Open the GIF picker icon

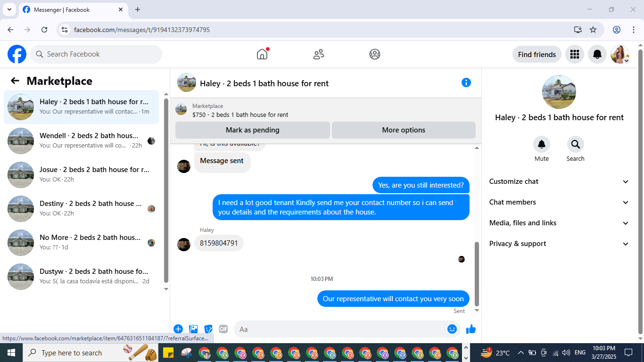pos(223,329)
